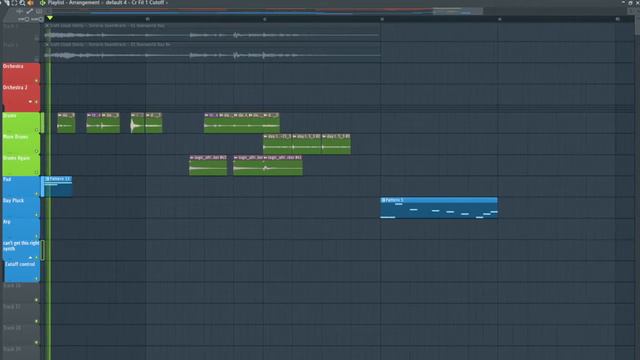Mute the Drums track
Viewport: 640px width, 360px height.
pos(36,130)
